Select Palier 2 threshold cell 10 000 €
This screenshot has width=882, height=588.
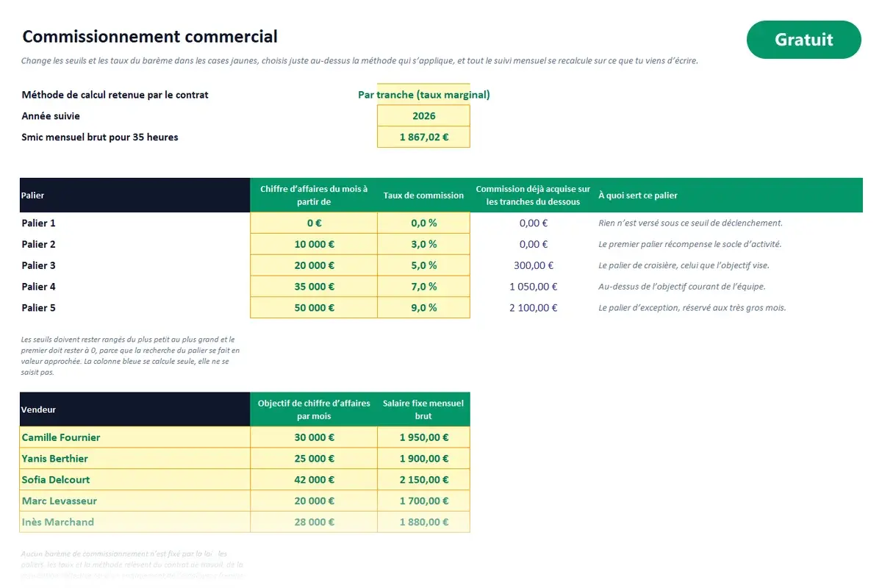[314, 244]
